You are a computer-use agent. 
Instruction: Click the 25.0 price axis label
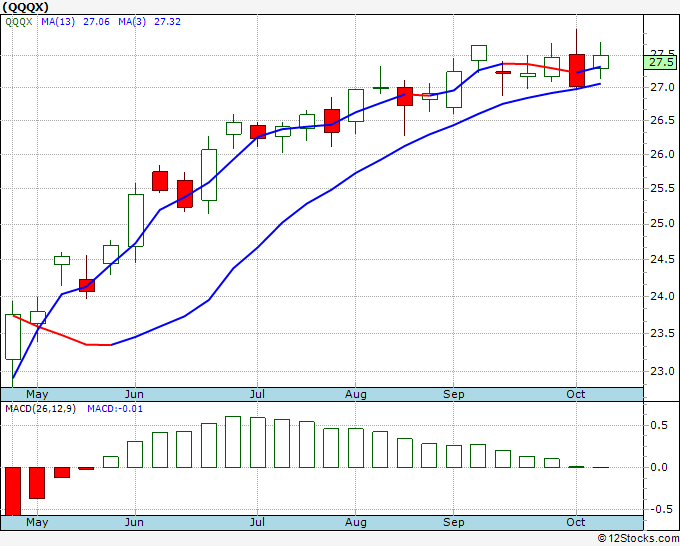tap(662, 224)
